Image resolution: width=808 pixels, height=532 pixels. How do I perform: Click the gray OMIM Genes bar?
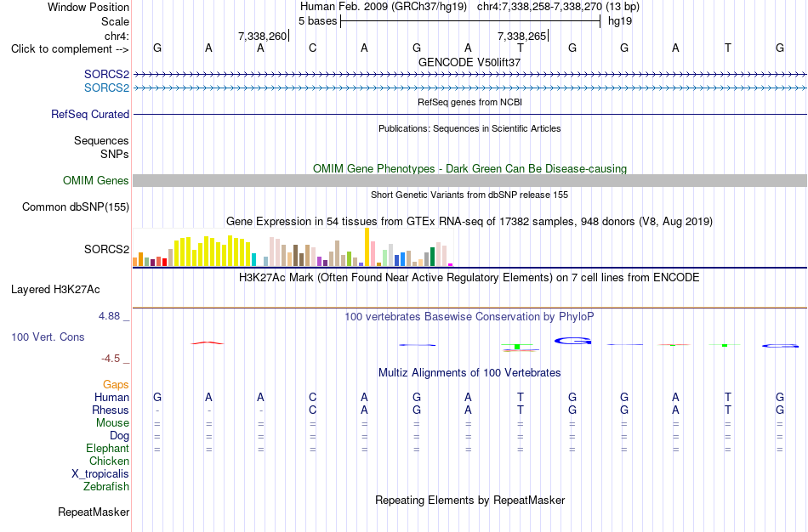(x=470, y=180)
